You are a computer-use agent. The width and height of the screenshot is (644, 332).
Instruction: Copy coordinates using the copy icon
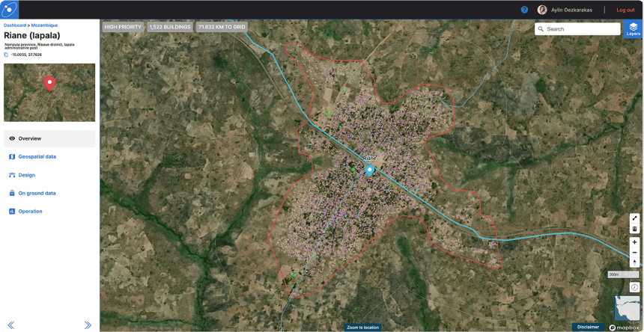(7, 55)
